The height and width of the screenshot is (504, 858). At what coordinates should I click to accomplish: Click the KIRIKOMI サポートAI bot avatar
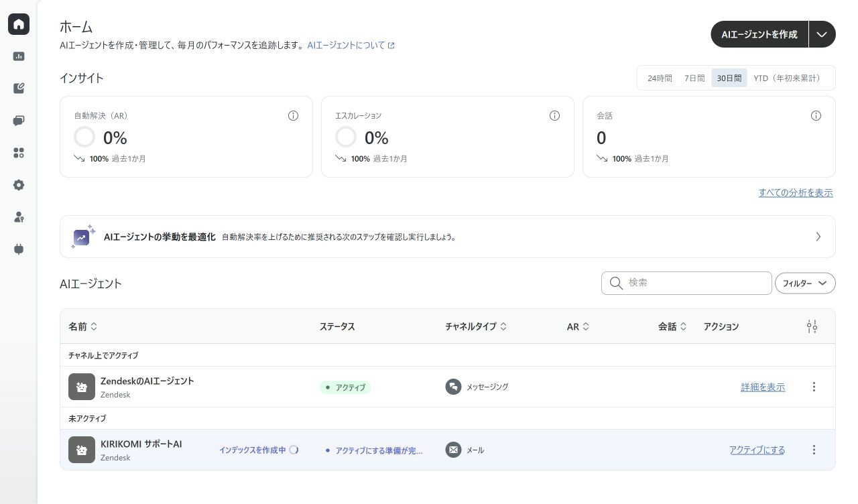pos(82,450)
